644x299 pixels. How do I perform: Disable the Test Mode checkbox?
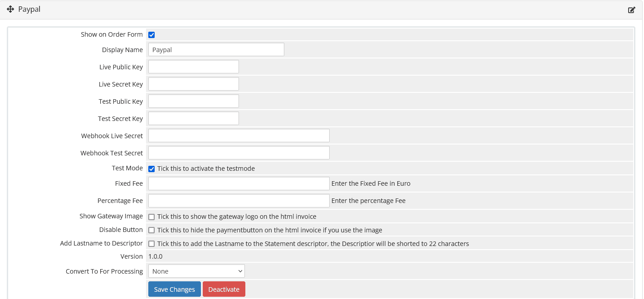pyautogui.click(x=151, y=169)
